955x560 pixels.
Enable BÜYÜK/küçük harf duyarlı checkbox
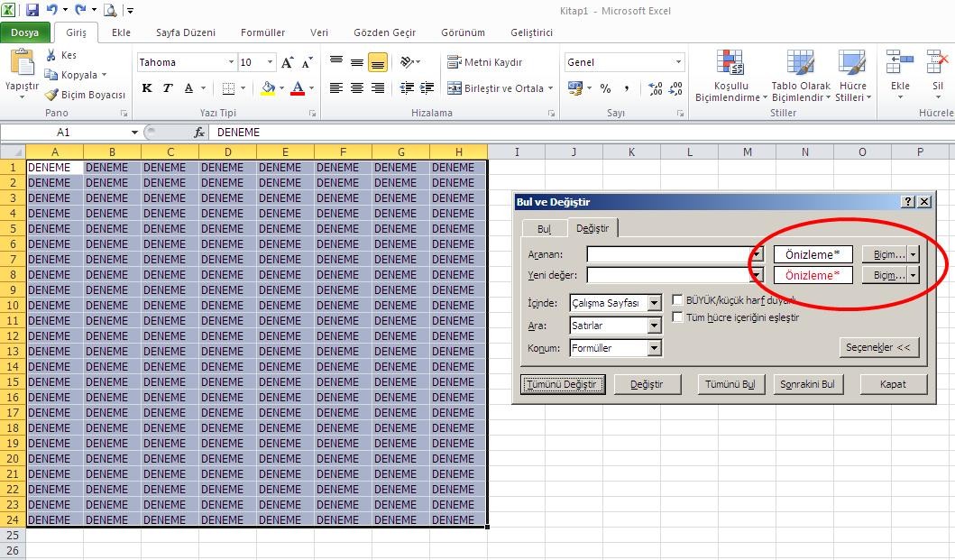point(678,300)
